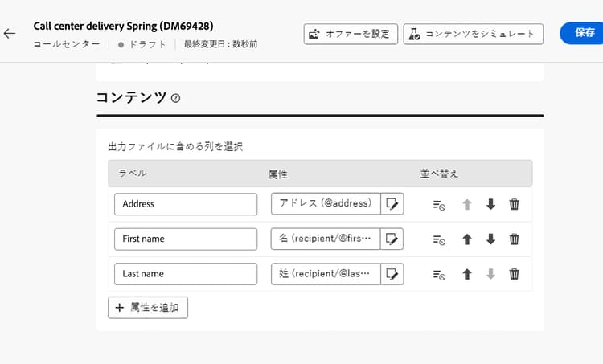603x364 pixels.
Task: Edit expression icon for First name attribute
Action: click(392, 239)
